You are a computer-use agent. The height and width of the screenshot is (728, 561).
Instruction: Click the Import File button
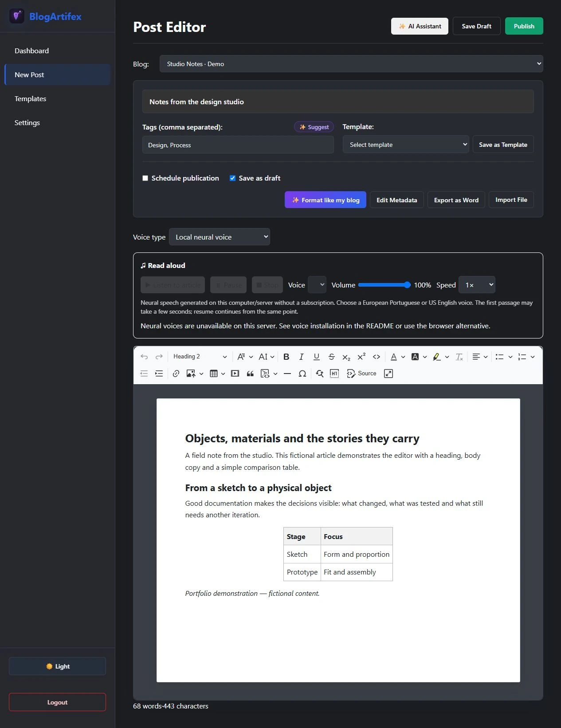point(511,200)
